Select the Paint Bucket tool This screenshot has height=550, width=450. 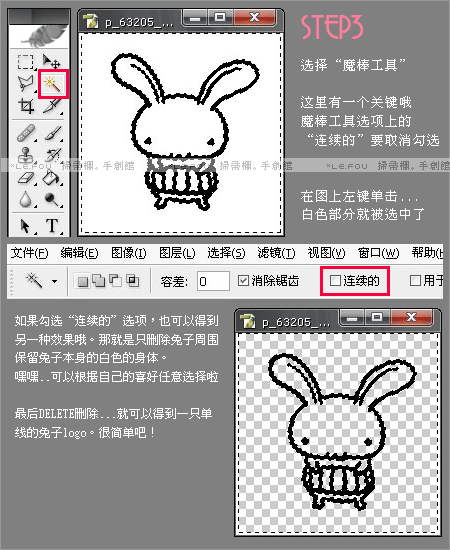[x=51, y=177]
